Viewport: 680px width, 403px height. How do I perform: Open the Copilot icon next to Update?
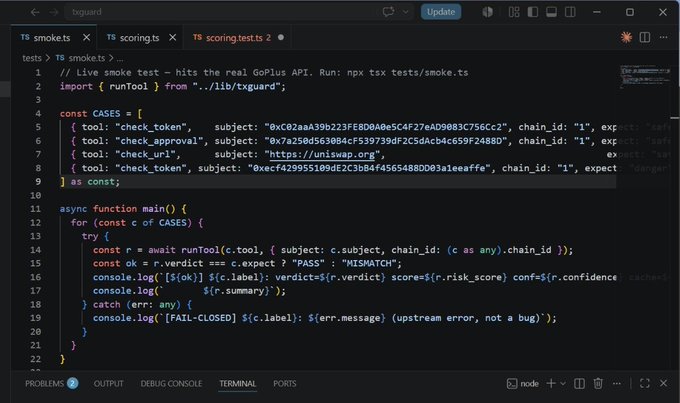pyautogui.click(x=487, y=12)
